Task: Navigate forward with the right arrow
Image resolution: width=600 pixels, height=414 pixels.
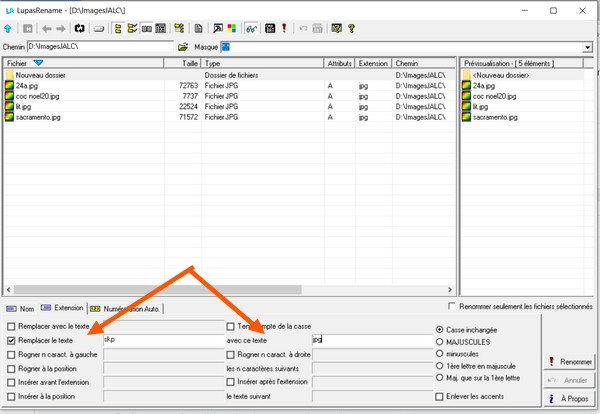Action: [x=60, y=28]
